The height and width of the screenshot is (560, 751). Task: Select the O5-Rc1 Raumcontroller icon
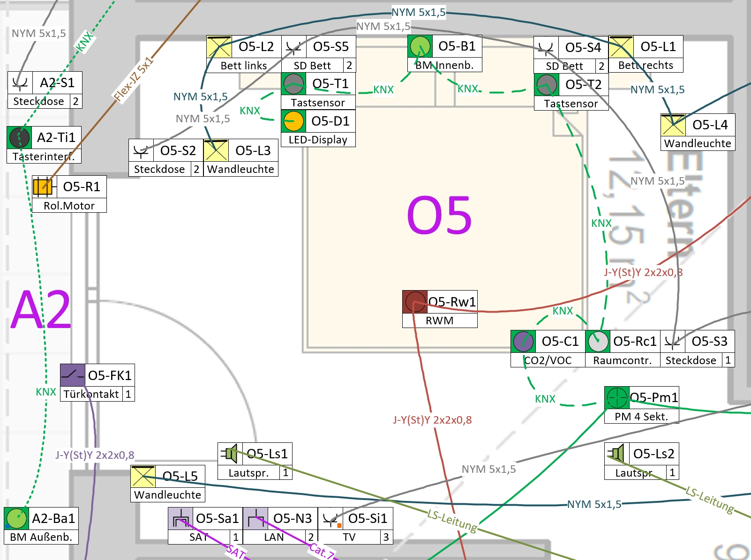pos(598,342)
